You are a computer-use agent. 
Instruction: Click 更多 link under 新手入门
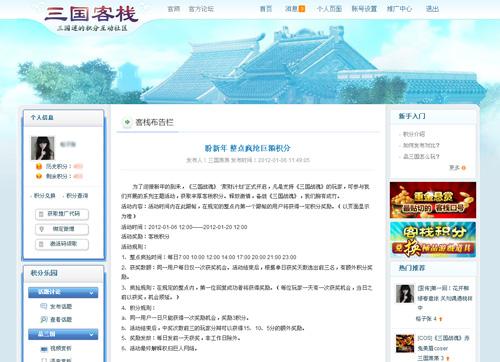coord(454,167)
